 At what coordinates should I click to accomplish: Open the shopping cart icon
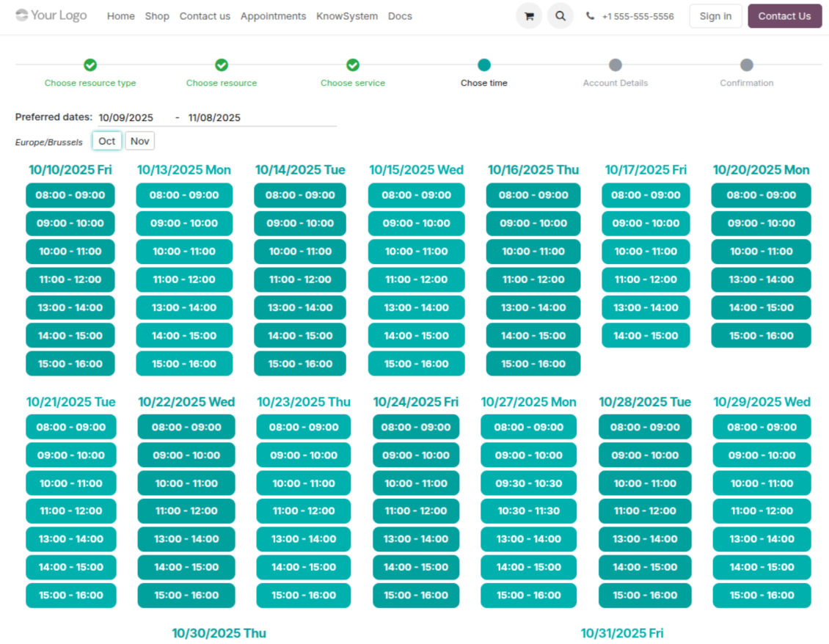click(529, 16)
